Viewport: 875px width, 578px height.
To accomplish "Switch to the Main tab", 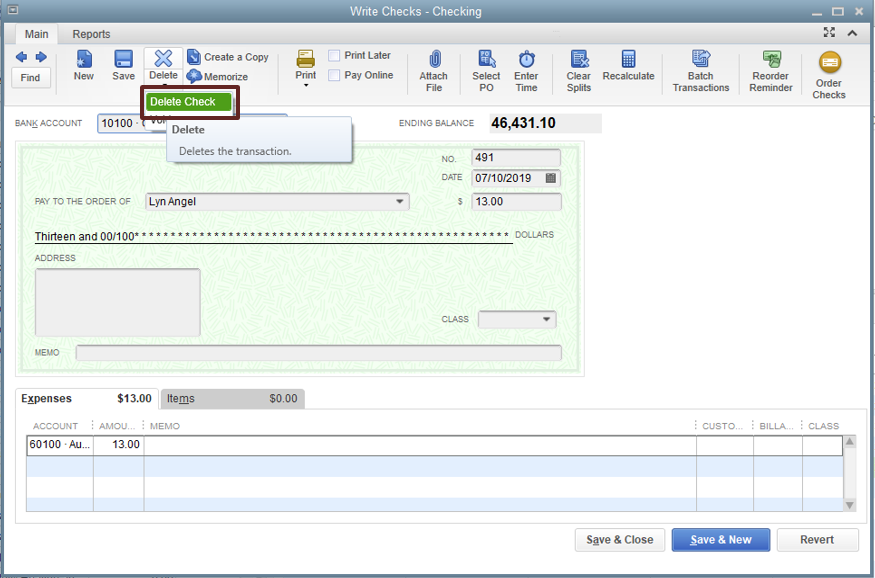I will pos(36,34).
